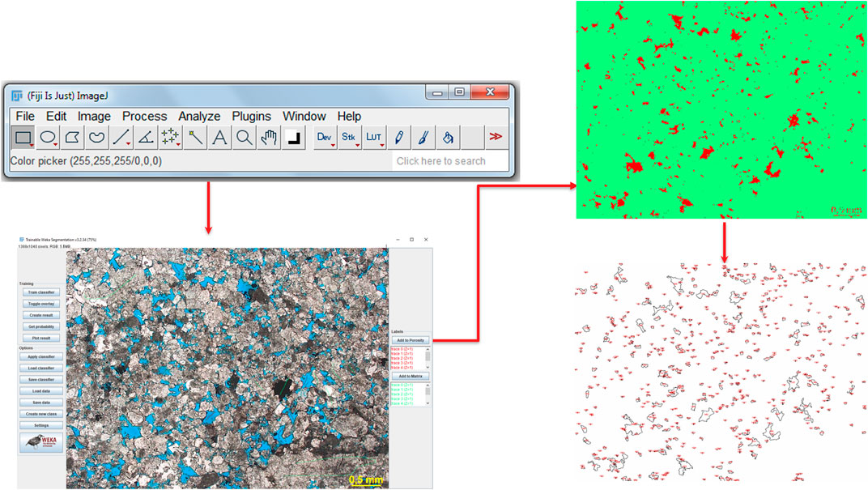Select the Rectangle selection tool
Screen dimensions: 868x490
23,138
